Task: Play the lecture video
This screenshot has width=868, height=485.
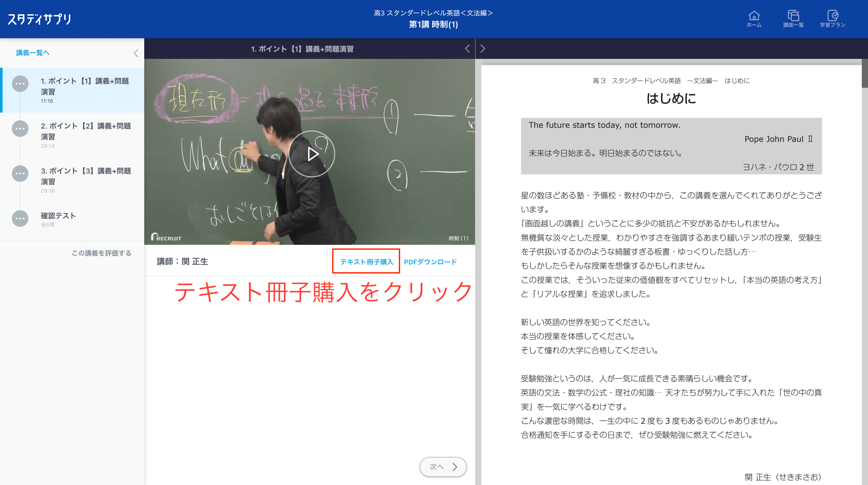Action: [312, 154]
